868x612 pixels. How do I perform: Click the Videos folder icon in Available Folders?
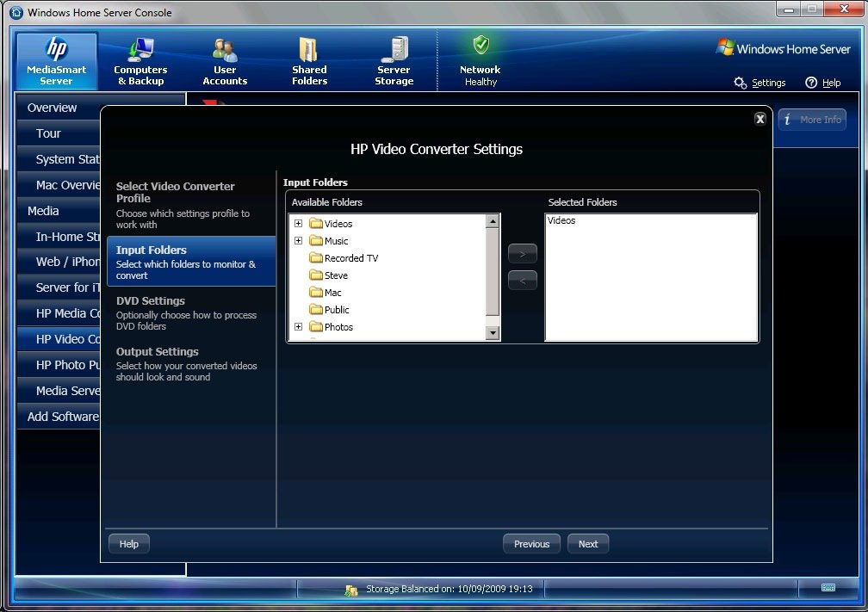(316, 224)
